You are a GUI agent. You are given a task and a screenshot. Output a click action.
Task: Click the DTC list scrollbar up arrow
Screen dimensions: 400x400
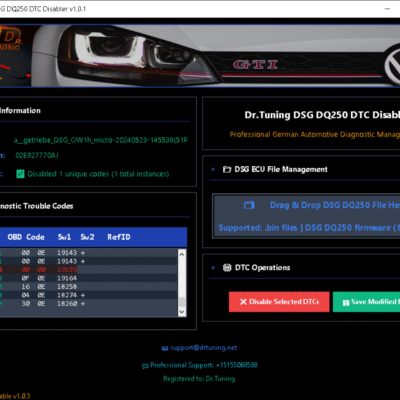(x=182, y=254)
